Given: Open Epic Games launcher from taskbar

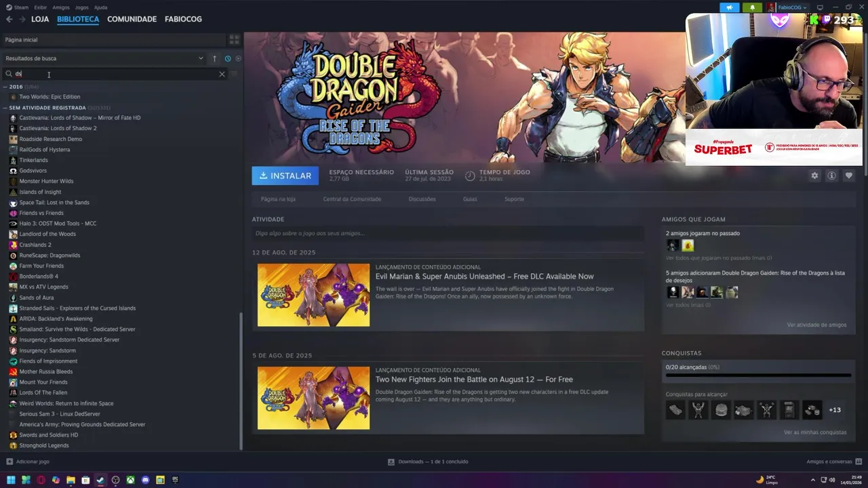Looking at the screenshot, I should tap(175, 480).
